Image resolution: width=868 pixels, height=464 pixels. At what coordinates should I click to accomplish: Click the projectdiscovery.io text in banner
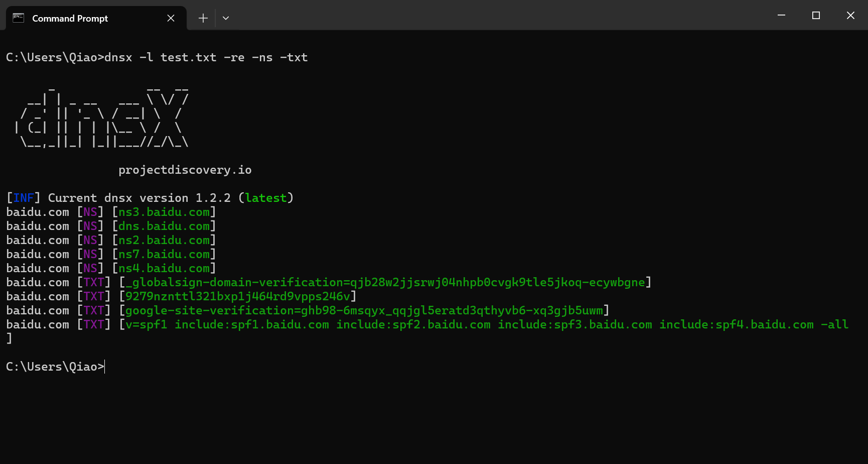[185, 170]
